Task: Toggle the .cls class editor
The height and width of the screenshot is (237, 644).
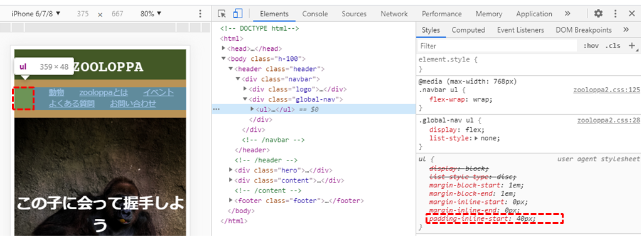Action: 613,46
